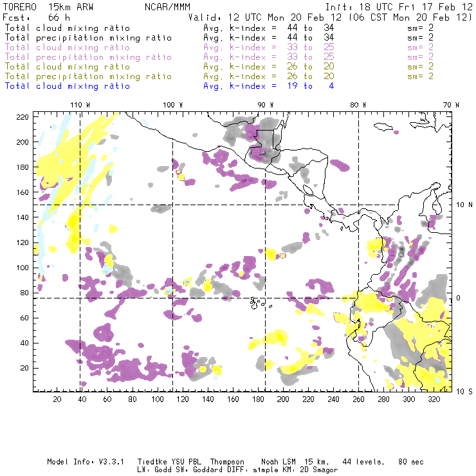Click the 'Tiedtke' scheme name in footer
This screenshot has width=476, height=476.
(x=152, y=462)
